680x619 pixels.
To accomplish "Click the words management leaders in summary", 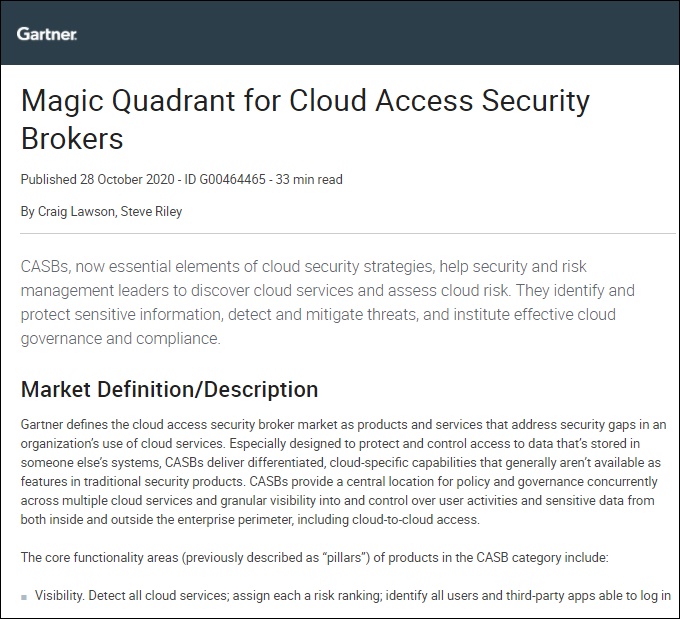I will point(95,290).
